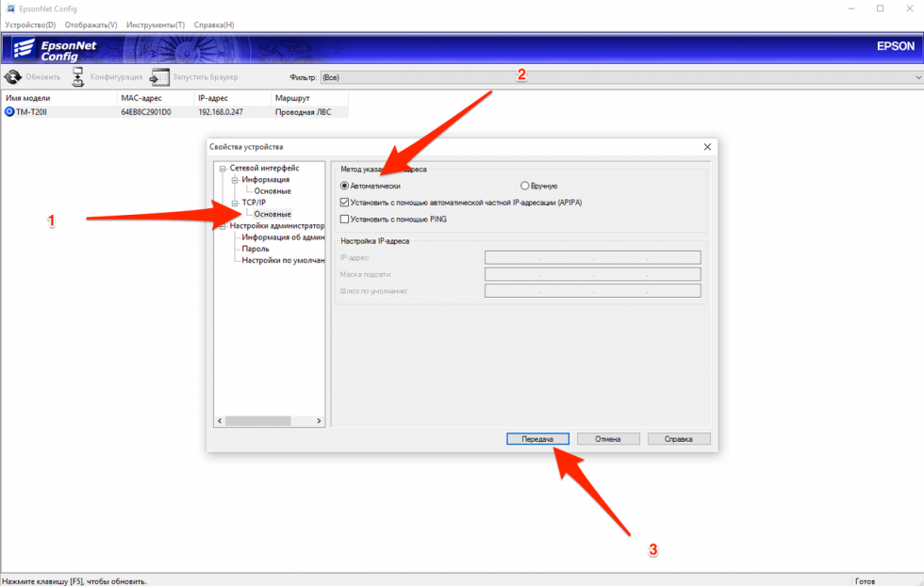Select the Вручную radio button
This screenshot has width=924, height=586.
point(524,186)
